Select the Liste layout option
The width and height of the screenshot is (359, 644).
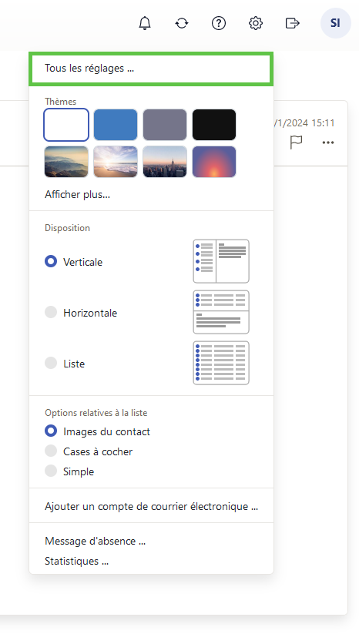pos(51,363)
